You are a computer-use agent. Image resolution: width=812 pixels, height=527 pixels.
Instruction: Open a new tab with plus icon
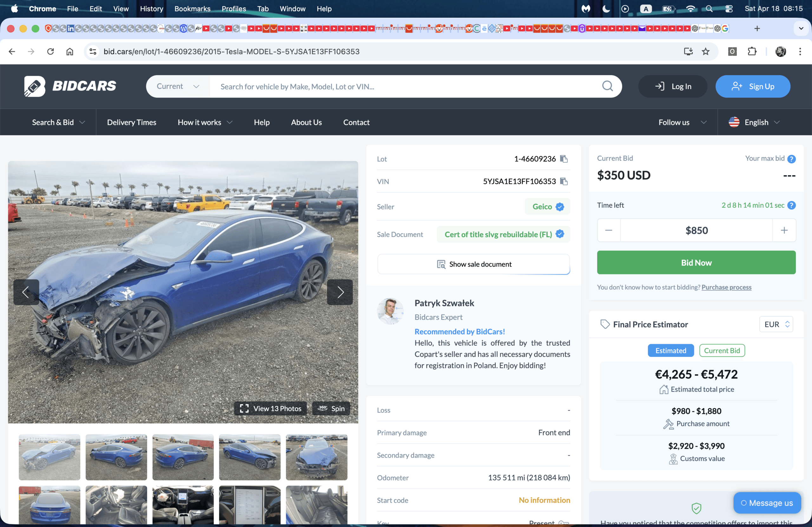click(757, 29)
